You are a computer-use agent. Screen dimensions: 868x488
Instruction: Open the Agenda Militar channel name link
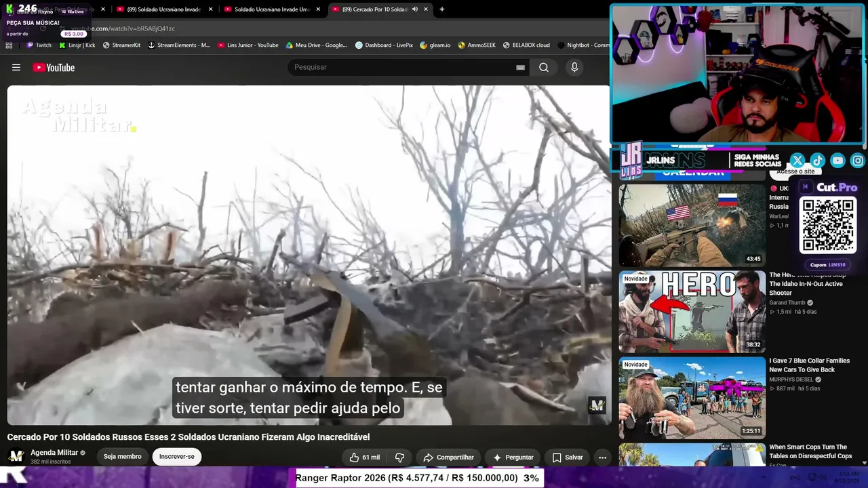(54, 453)
